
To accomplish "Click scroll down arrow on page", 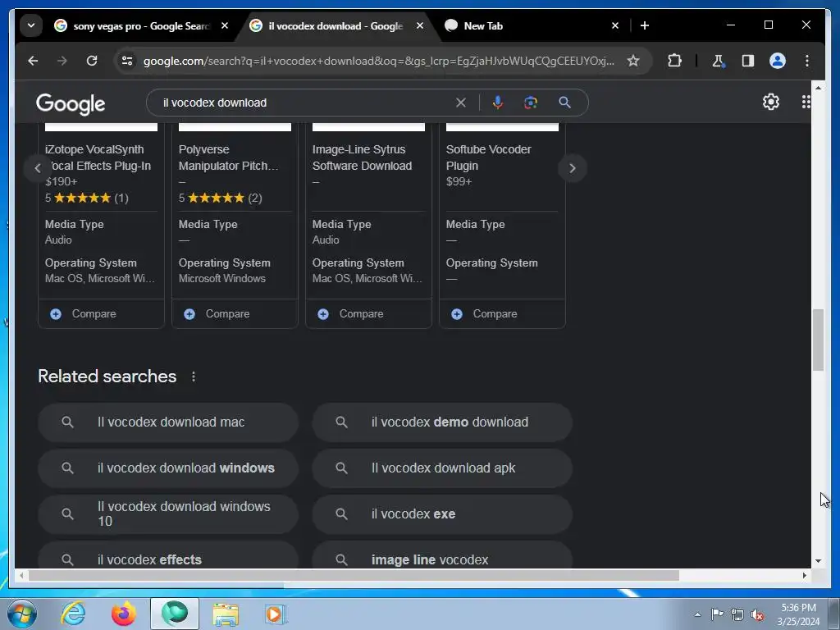I will pyautogui.click(x=818, y=561).
